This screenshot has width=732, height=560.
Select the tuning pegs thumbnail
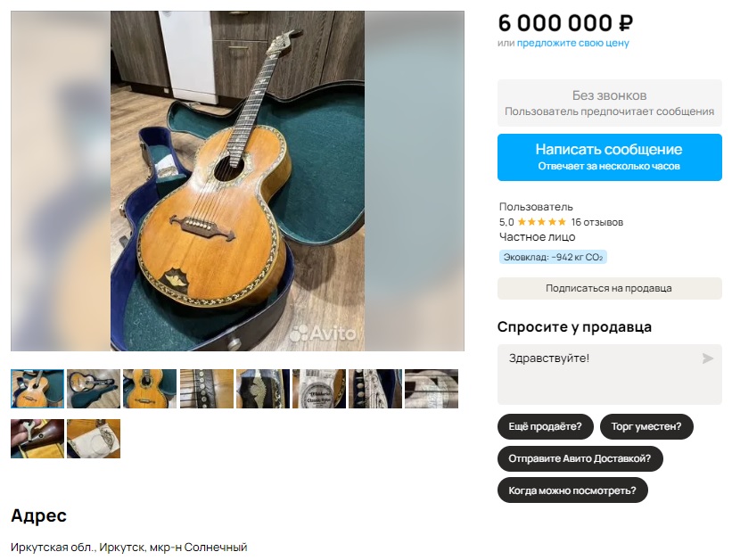[375, 389]
